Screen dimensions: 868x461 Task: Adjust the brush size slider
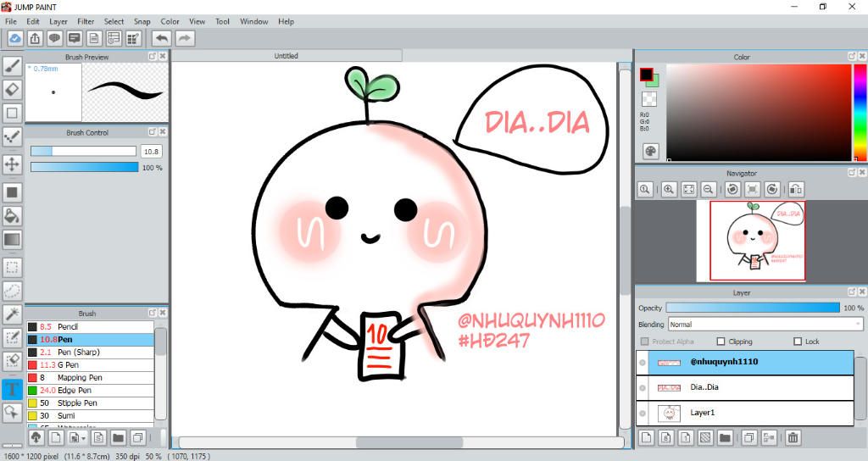(83, 151)
